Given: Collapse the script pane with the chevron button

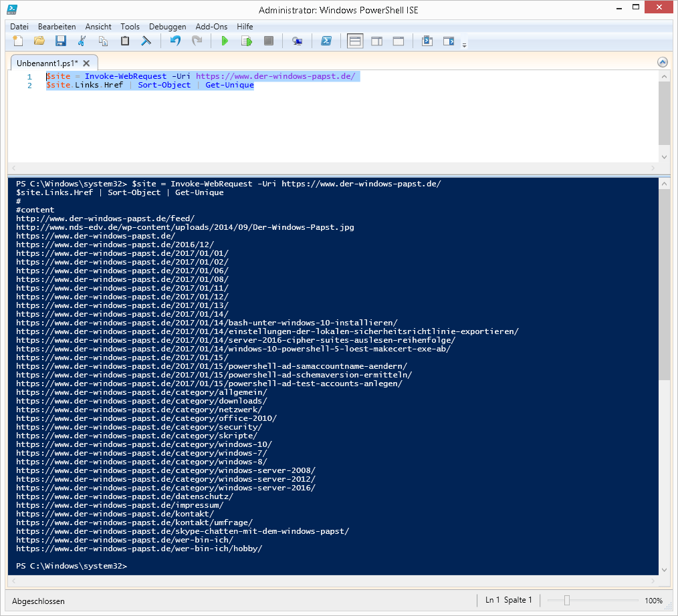Looking at the screenshot, I should click(662, 61).
